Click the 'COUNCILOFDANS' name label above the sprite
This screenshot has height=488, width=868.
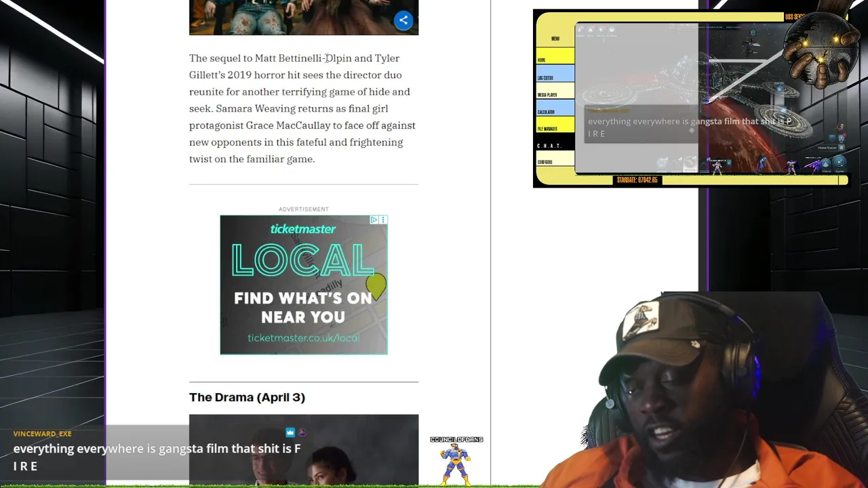tap(456, 440)
